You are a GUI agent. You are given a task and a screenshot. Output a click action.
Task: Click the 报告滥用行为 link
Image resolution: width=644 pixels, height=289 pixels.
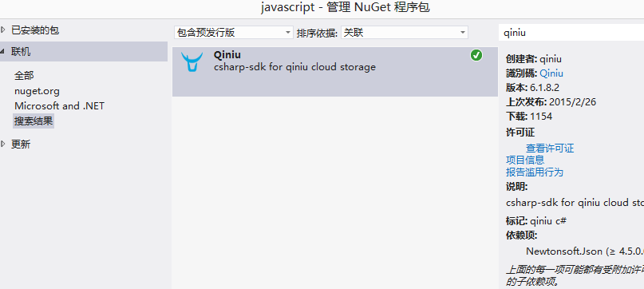(535, 172)
